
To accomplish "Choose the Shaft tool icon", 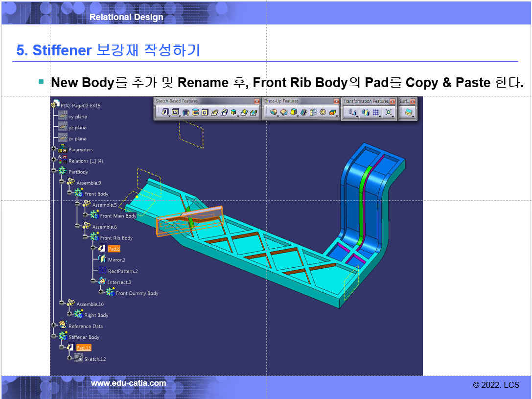I will 186,112.
